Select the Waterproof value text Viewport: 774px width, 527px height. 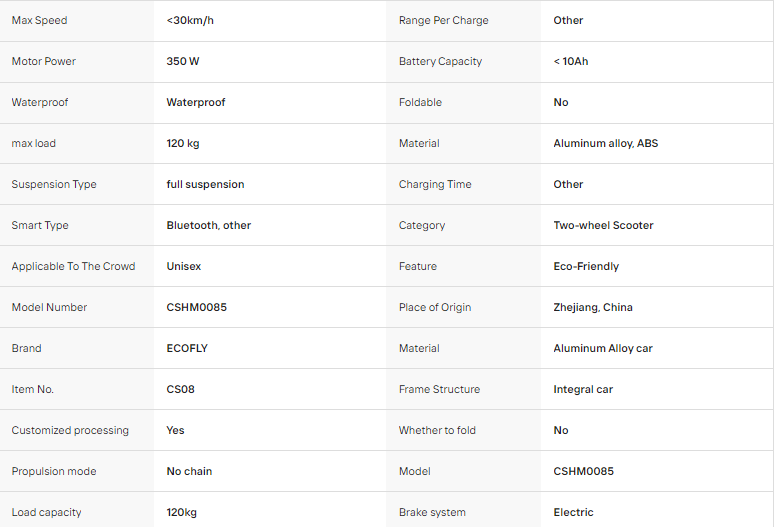195,102
